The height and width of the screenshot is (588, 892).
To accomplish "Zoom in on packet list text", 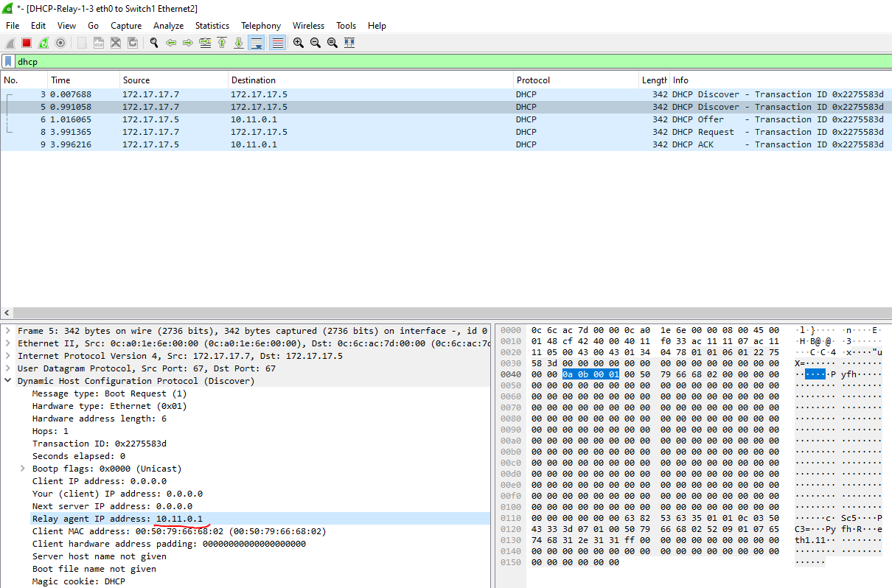I will point(299,43).
